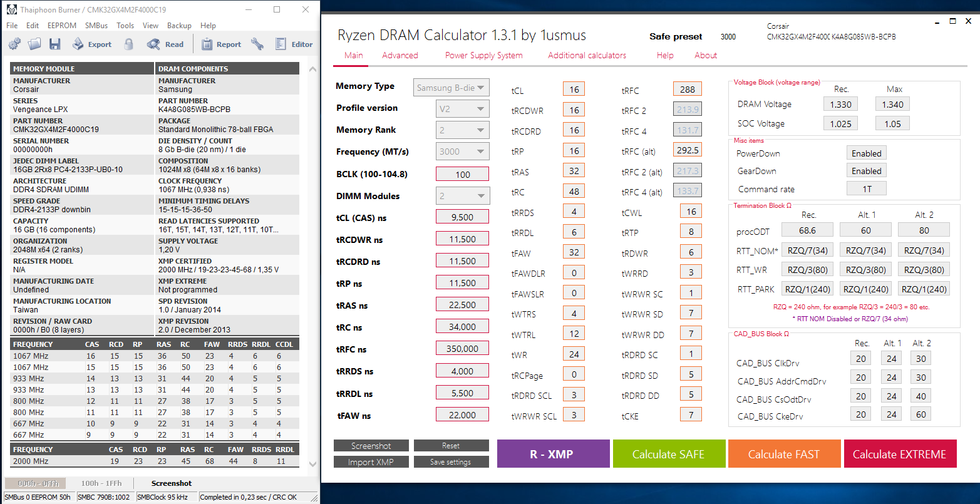This screenshot has width=980, height=504.
Task: Click the Reset button
Action: [x=451, y=446]
